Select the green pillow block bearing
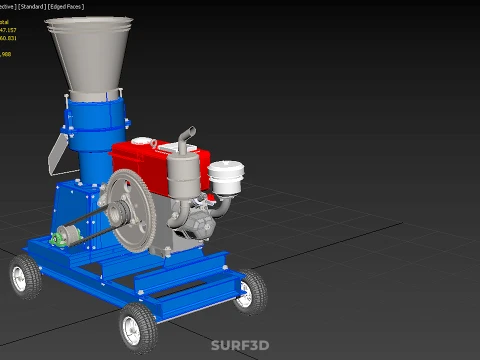 [x=57, y=240]
